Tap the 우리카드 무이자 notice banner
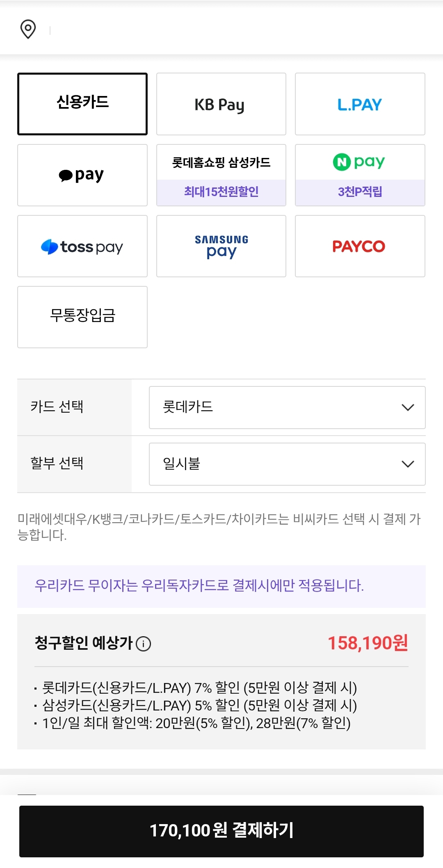443x868 pixels. coord(221,586)
